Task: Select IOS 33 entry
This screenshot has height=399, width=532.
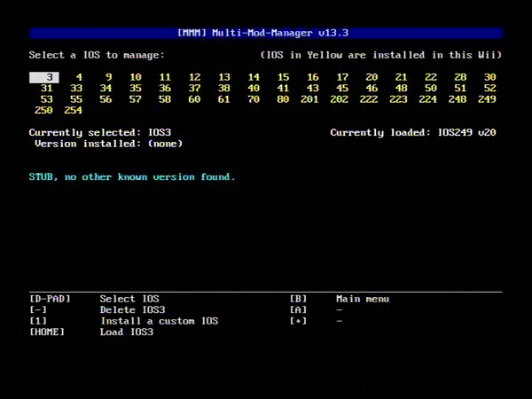Action: [x=76, y=88]
